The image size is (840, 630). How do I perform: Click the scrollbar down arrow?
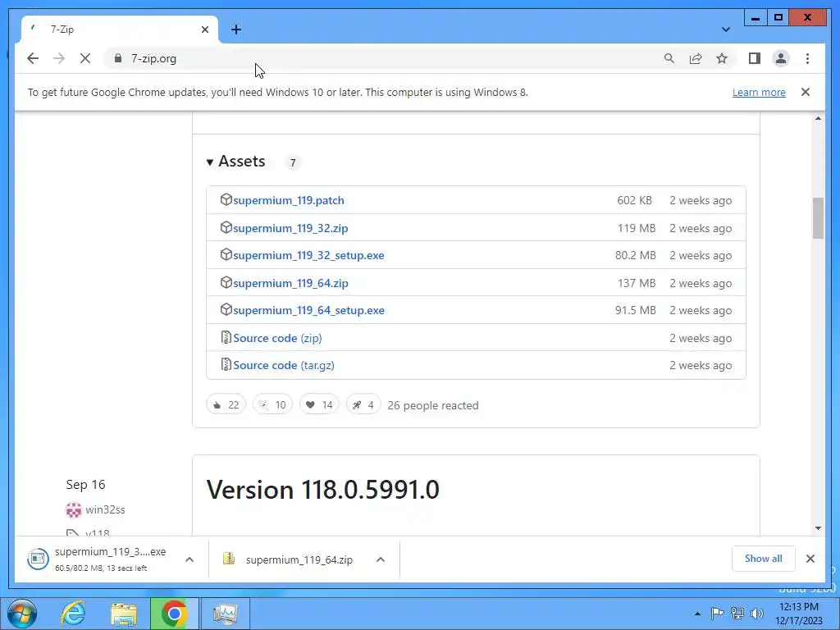818,528
